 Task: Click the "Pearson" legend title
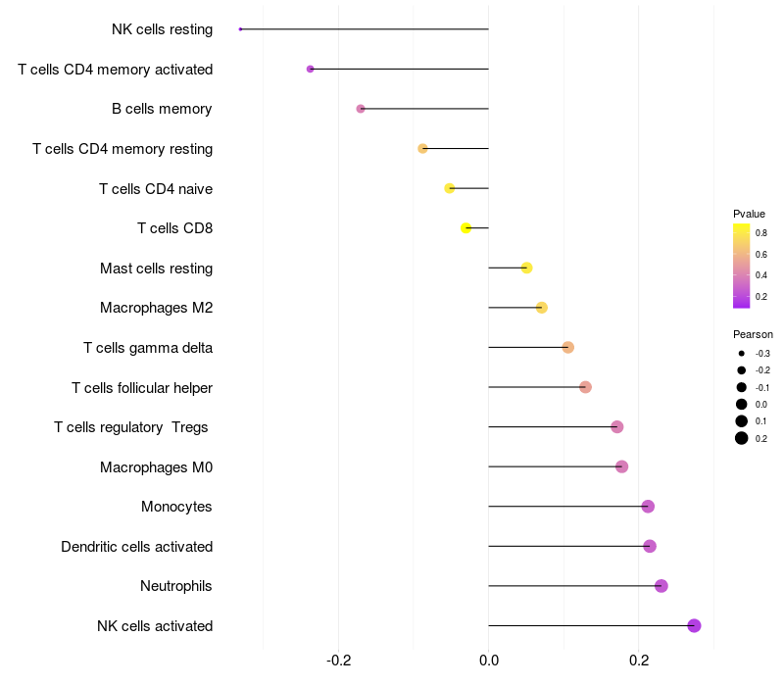coord(753,334)
